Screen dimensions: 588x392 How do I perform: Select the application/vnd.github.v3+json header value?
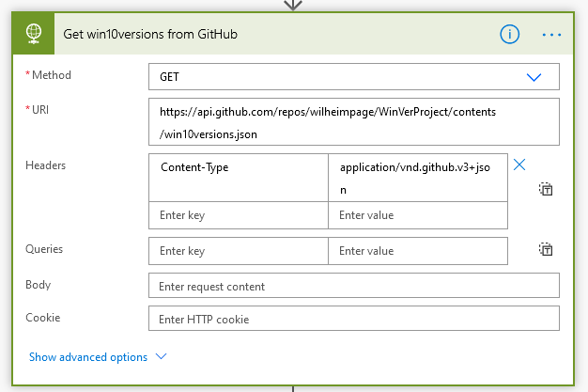(417, 177)
